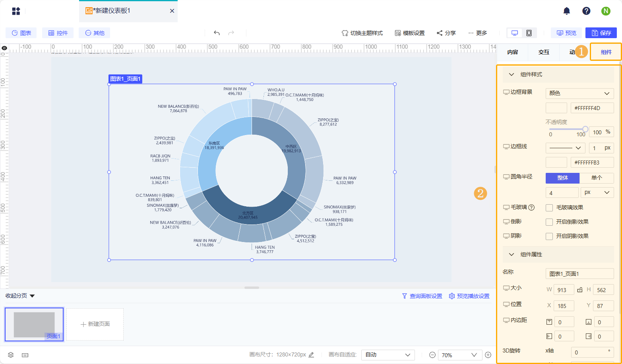Enable the 开启阴影效果 checkbox
This screenshot has height=364, width=622.
pos(549,236)
